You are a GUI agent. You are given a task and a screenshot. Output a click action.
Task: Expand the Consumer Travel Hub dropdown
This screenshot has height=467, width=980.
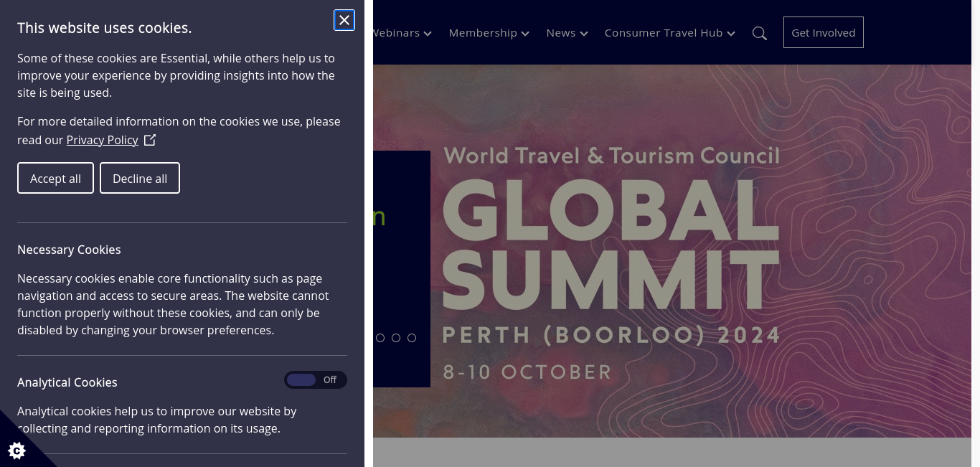coord(669,33)
